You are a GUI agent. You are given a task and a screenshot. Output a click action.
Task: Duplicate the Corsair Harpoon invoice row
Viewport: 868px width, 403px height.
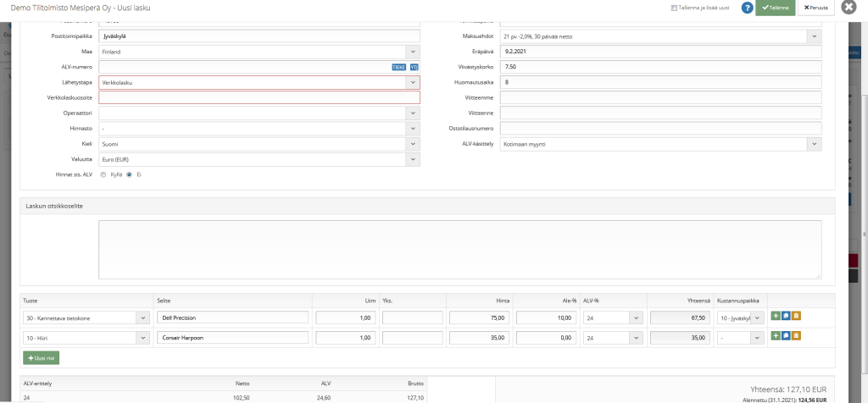786,337
